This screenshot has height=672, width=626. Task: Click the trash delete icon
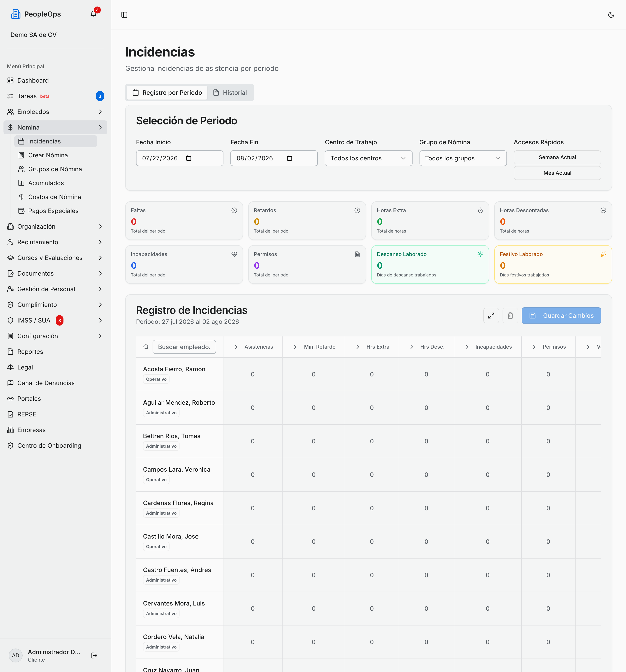[x=510, y=315]
